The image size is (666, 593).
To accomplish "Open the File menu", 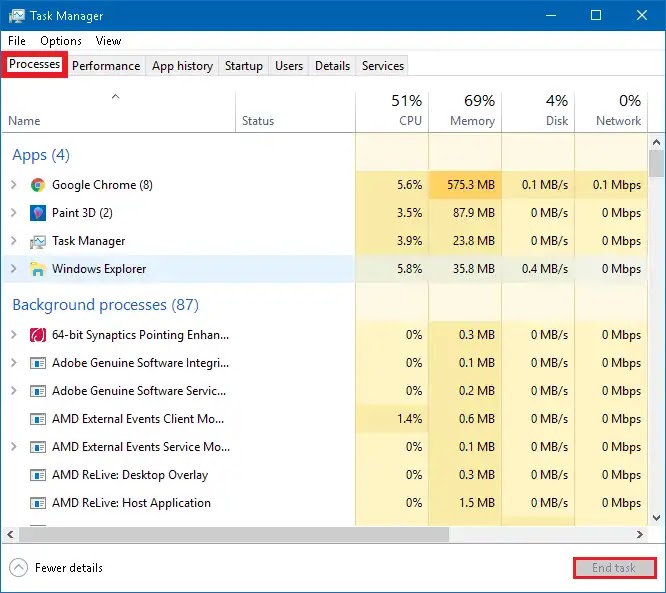I will click(x=17, y=41).
